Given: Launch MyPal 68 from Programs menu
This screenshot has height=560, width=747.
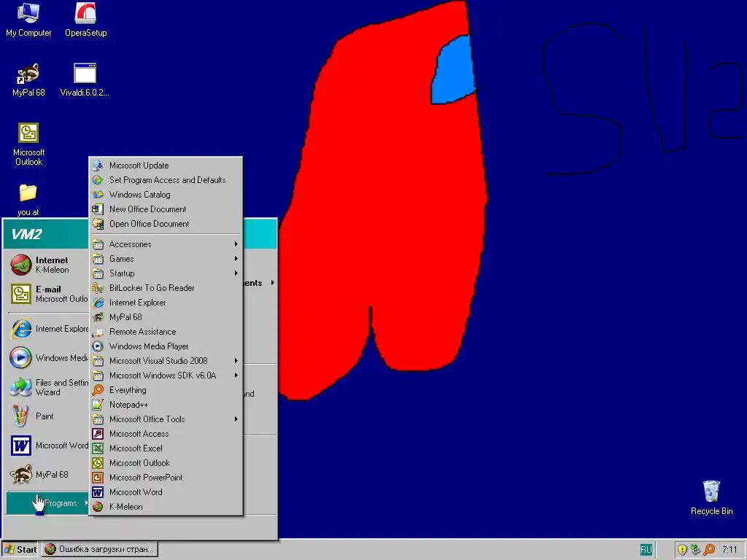Looking at the screenshot, I should [166, 317].
